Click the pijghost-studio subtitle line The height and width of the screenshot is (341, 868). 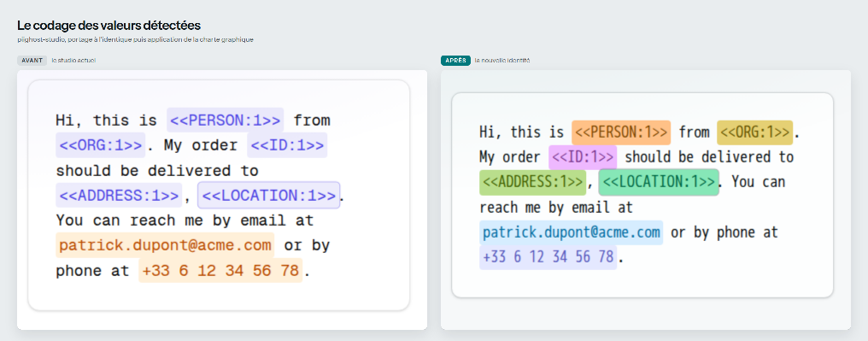coord(135,40)
